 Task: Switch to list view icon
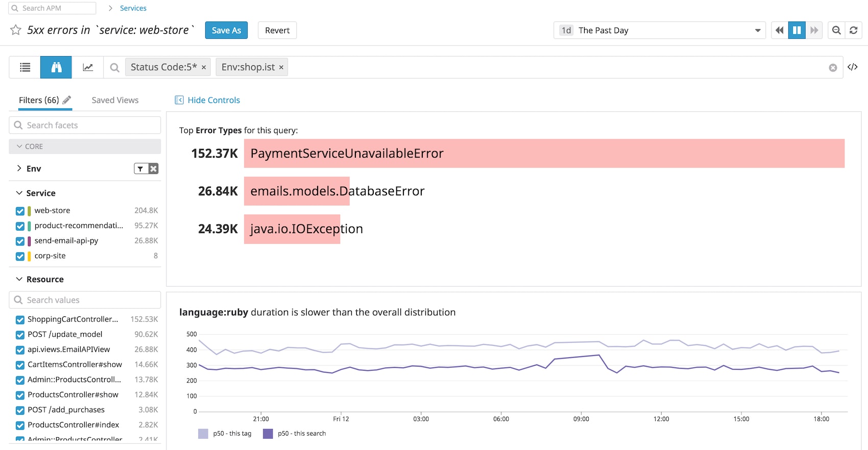[25, 67]
